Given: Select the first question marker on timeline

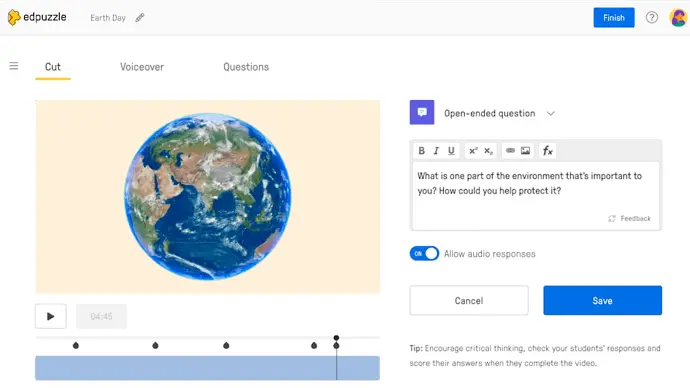Looking at the screenshot, I should [x=76, y=345].
